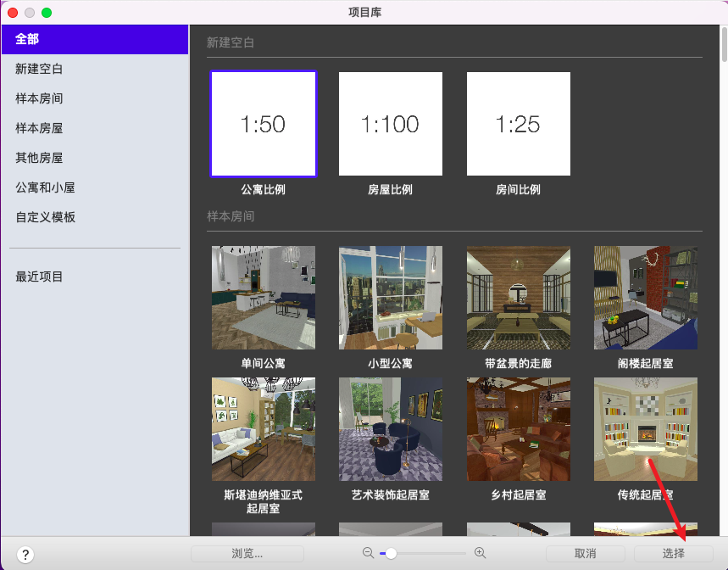Image resolution: width=728 pixels, height=570 pixels.
Task: Click the 公寓比例 label text
Action: click(264, 189)
